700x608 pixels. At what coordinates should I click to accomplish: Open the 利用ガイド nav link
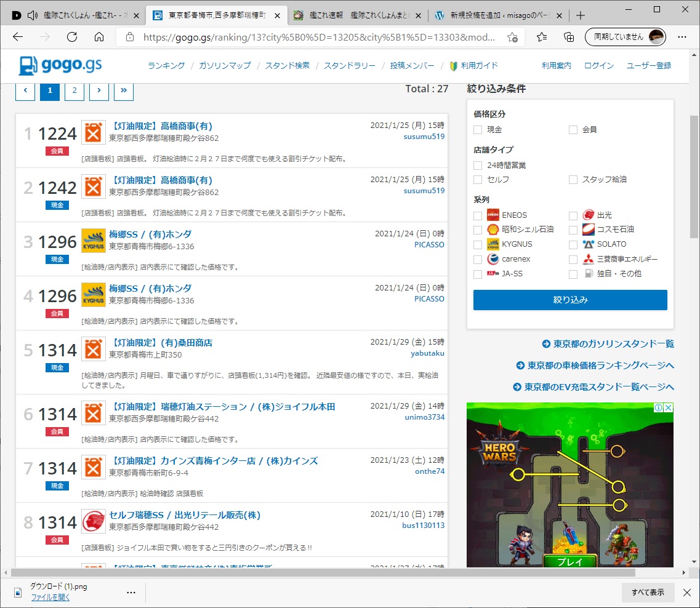pos(474,66)
